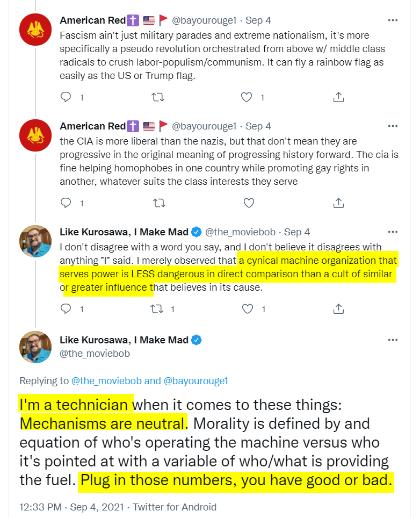Open moviebob's profile photo on main tweet
420x518 pixels.
[35, 347]
